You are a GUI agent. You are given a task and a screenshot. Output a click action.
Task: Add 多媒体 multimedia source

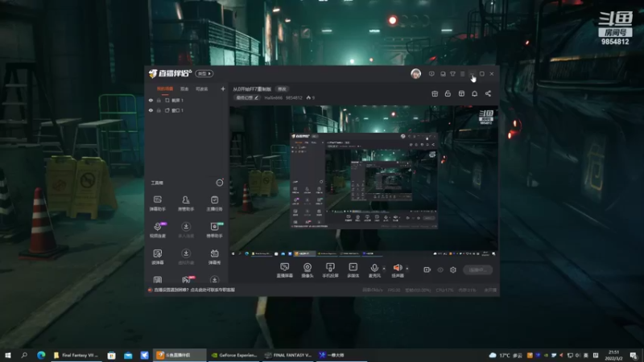(353, 270)
